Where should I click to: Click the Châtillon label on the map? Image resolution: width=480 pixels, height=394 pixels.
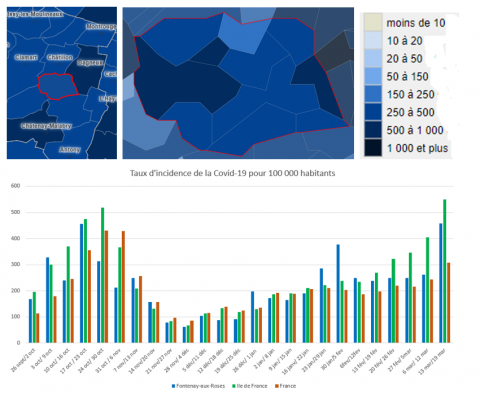pos(60,57)
